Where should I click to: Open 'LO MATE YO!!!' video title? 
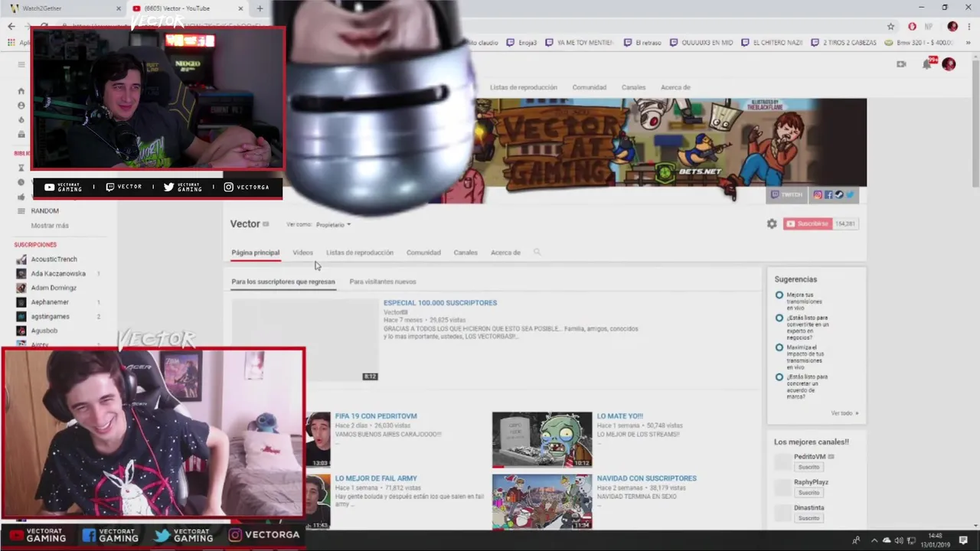[620, 416]
